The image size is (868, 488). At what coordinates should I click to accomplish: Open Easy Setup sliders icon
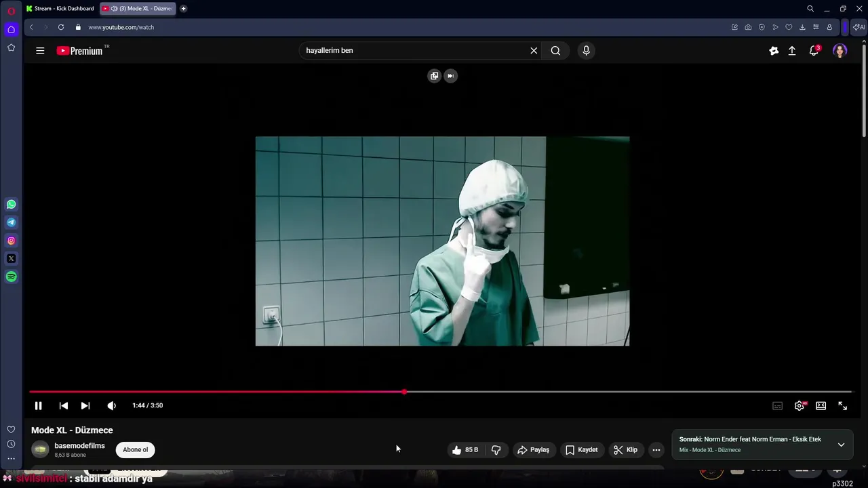coord(816,27)
